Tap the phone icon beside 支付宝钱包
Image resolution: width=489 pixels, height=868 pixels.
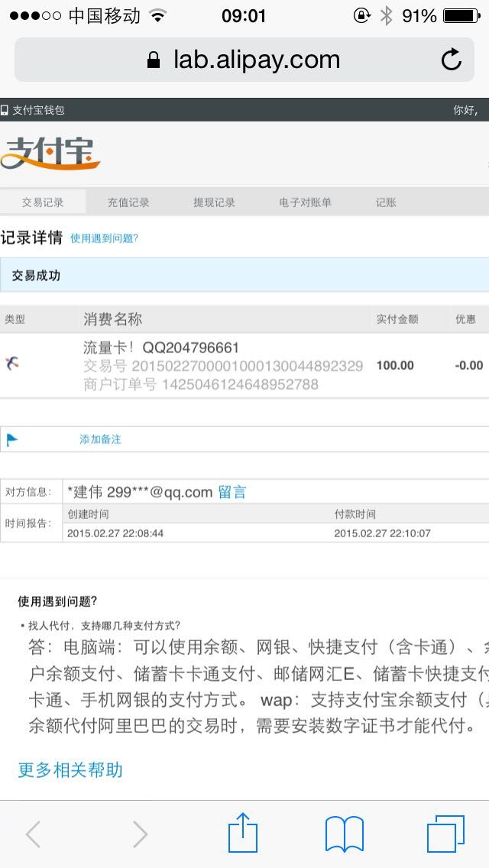click(x=5, y=110)
